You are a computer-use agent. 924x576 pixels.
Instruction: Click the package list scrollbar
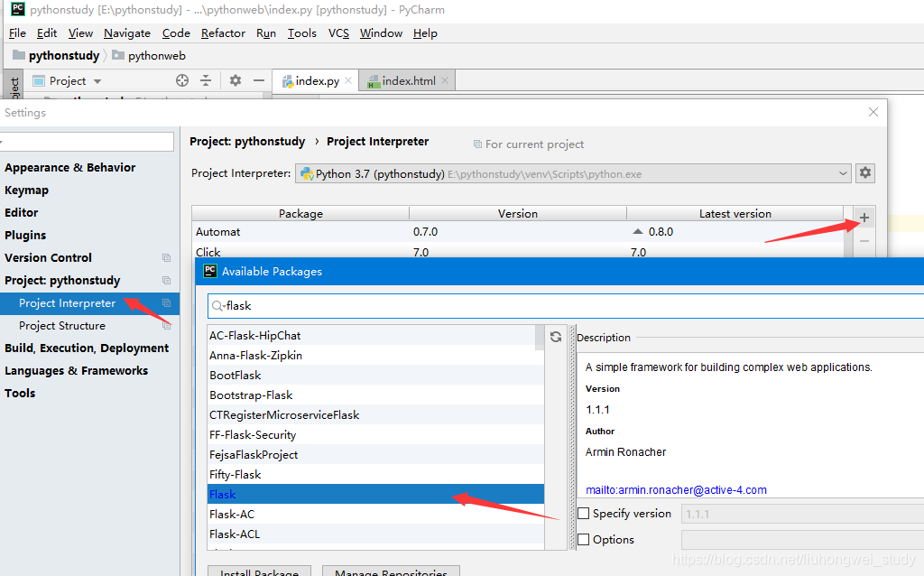point(540,338)
